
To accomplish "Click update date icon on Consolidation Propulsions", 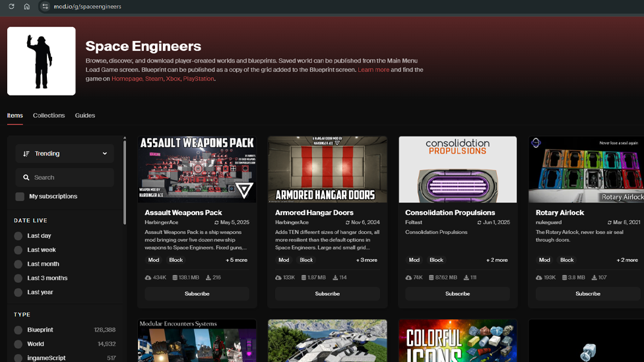I will (x=479, y=222).
